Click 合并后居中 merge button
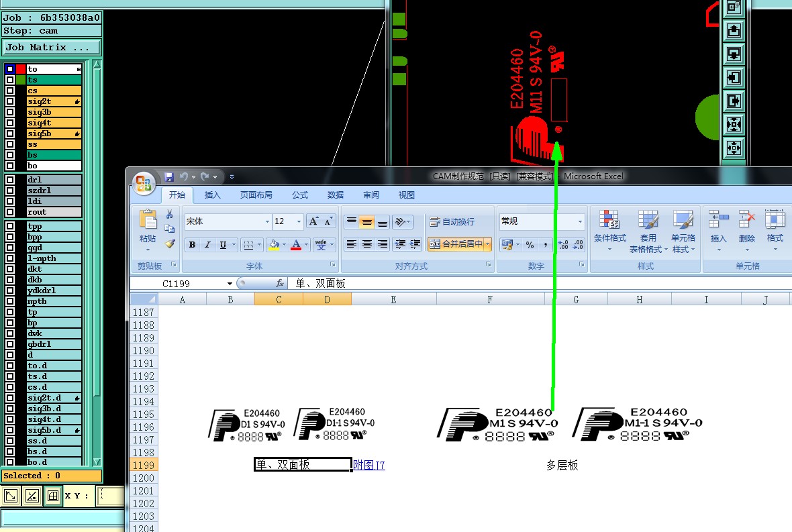Image resolution: width=792 pixels, height=532 pixels. (x=456, y=244)
